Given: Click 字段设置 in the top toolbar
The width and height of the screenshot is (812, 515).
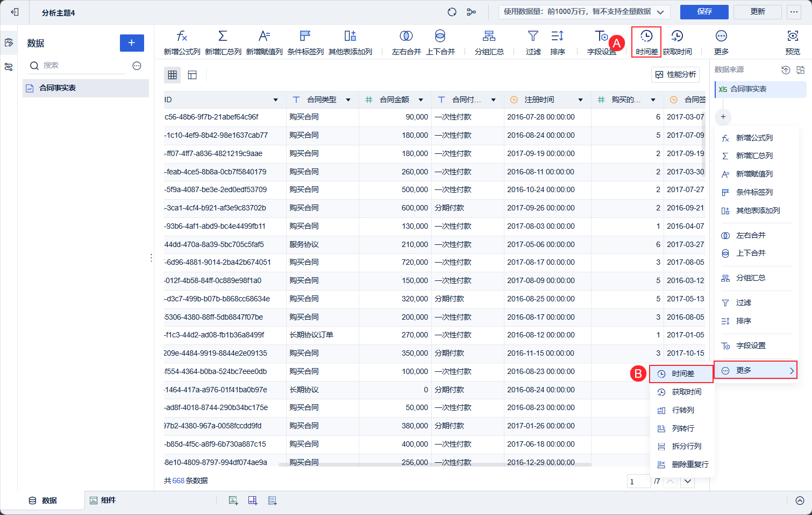Looking at the screenshot, I should pos(601,43).
